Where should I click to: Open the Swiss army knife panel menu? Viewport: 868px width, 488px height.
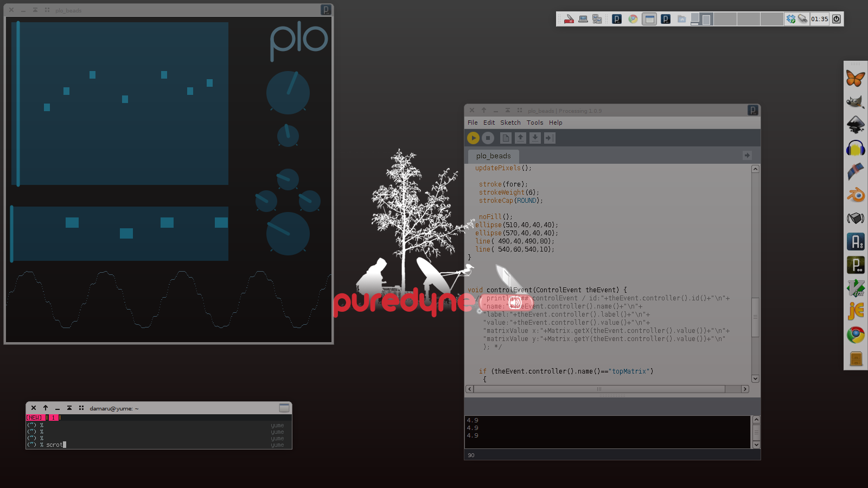pyautogui.click(x=569, y=19)
